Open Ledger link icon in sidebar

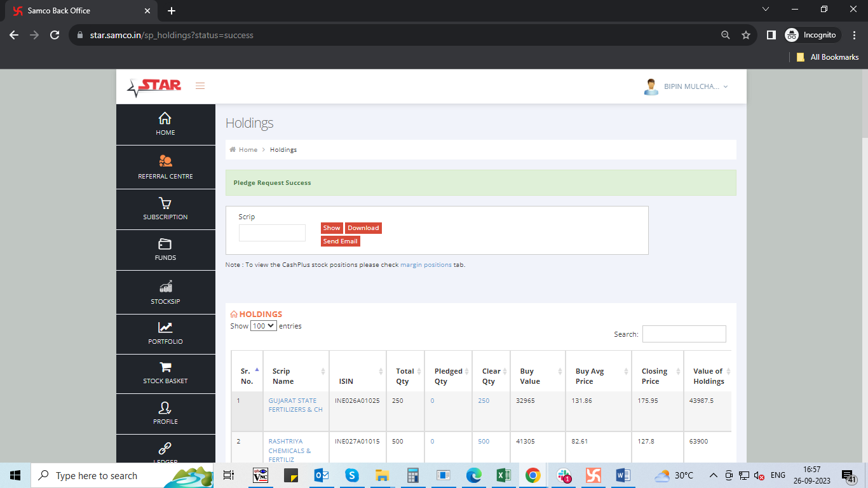click(165, 449)
